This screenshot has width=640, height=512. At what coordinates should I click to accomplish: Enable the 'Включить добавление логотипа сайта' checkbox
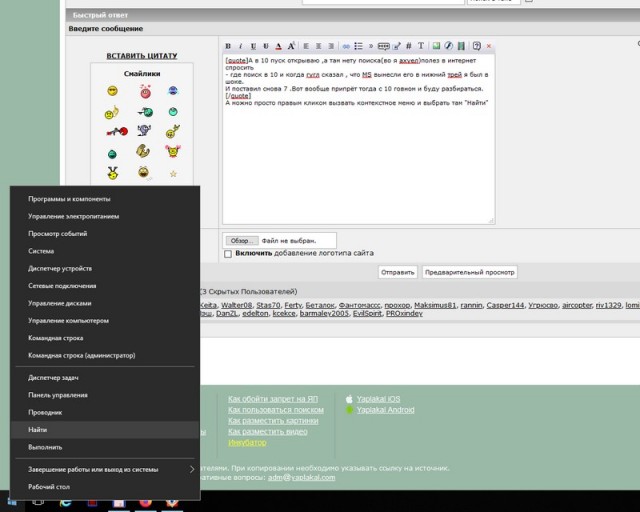point(228,254)
